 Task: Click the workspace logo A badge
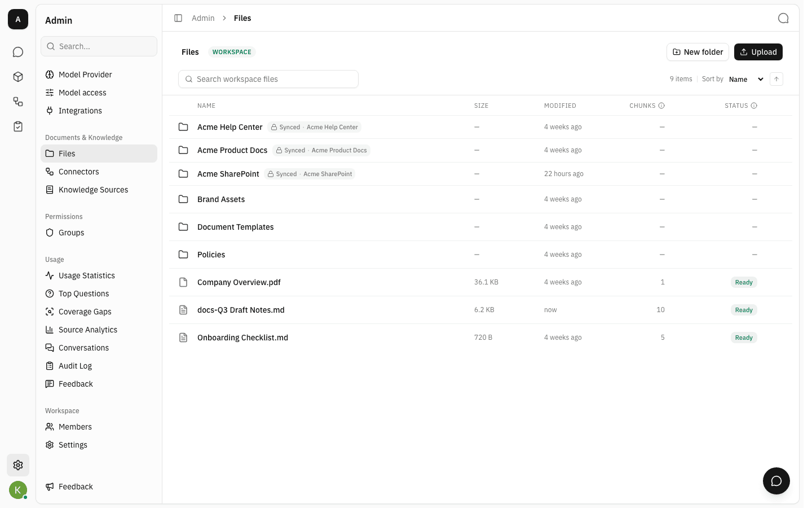tap(18, 19)
